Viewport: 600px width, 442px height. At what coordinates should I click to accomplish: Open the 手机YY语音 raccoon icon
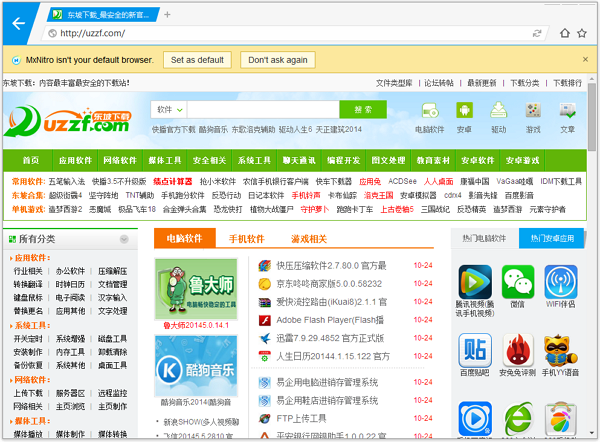click(561, 350)
